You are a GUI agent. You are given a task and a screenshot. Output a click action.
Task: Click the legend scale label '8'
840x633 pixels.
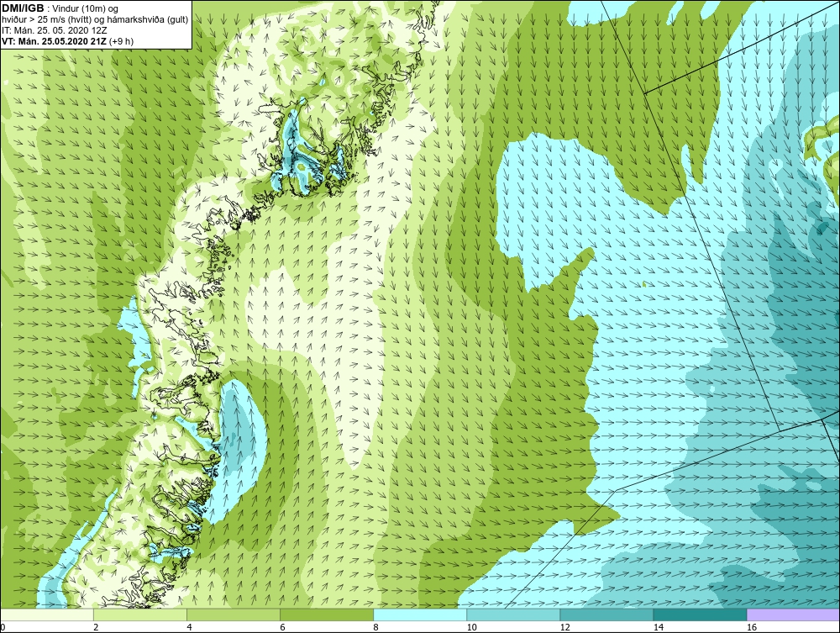pos(375,627)
